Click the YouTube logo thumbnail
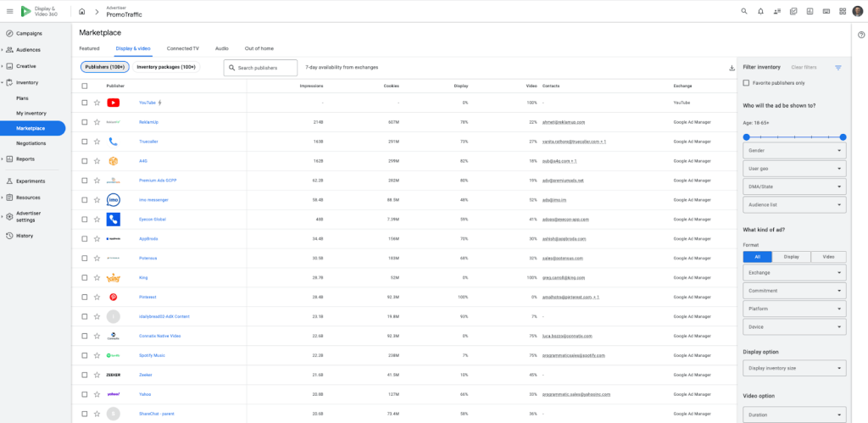 tap(114, 103)
